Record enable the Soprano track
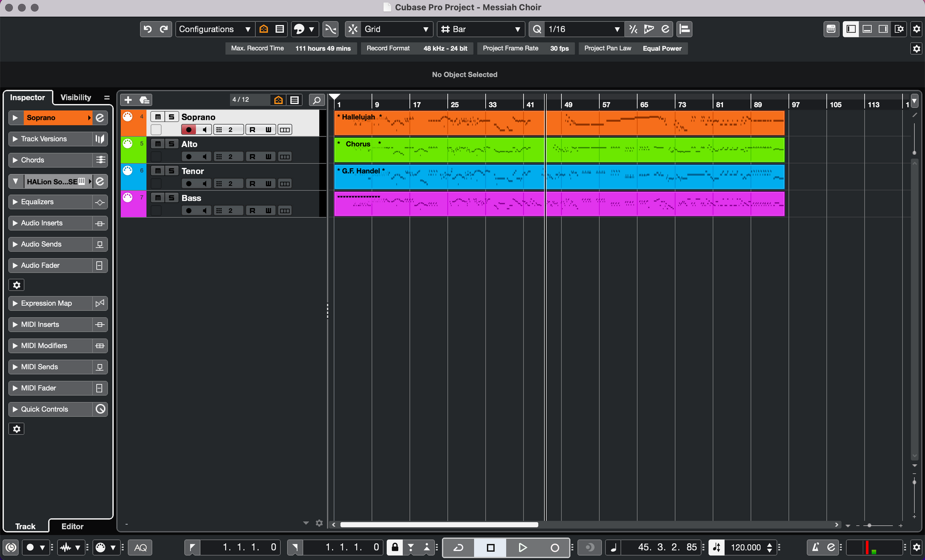925x560 pixels. (x=189, y=129)
